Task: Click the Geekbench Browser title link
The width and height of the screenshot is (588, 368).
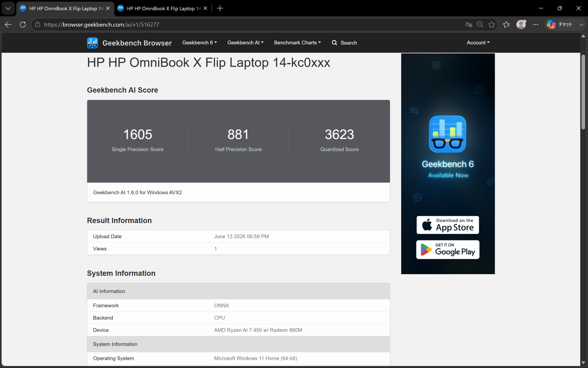Action: point(137,43)
